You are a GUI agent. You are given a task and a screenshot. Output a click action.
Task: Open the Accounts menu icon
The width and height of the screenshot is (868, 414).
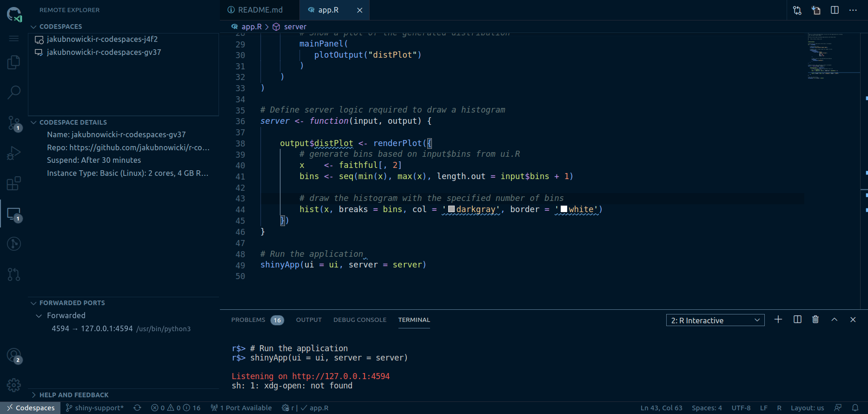tap(14, 356)
